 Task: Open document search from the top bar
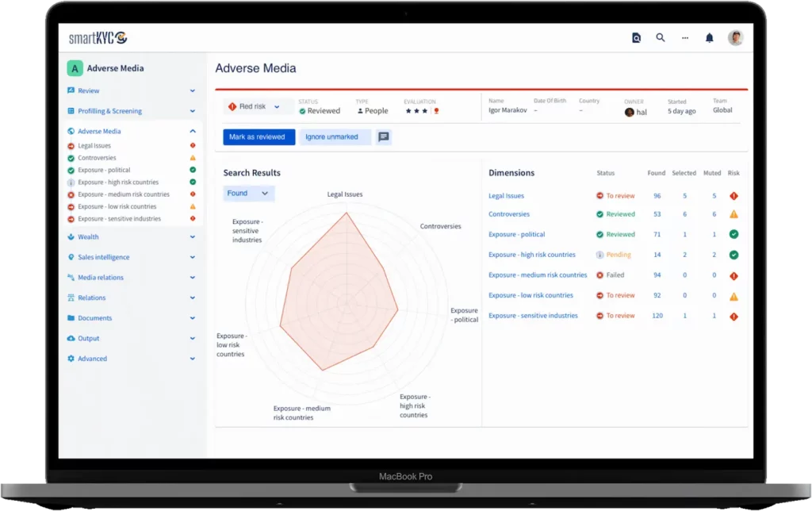tap(636, 37)
